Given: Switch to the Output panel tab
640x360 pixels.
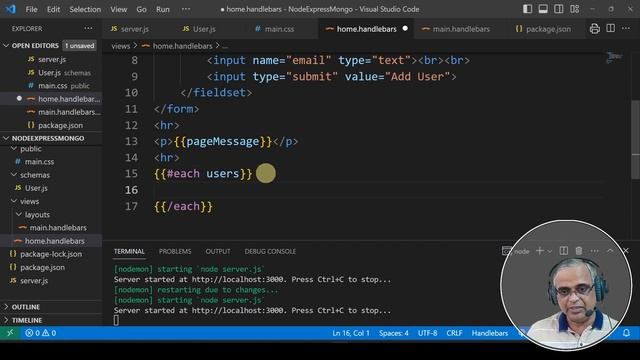Looking at the screenshot, I should (x=218, y=251).
